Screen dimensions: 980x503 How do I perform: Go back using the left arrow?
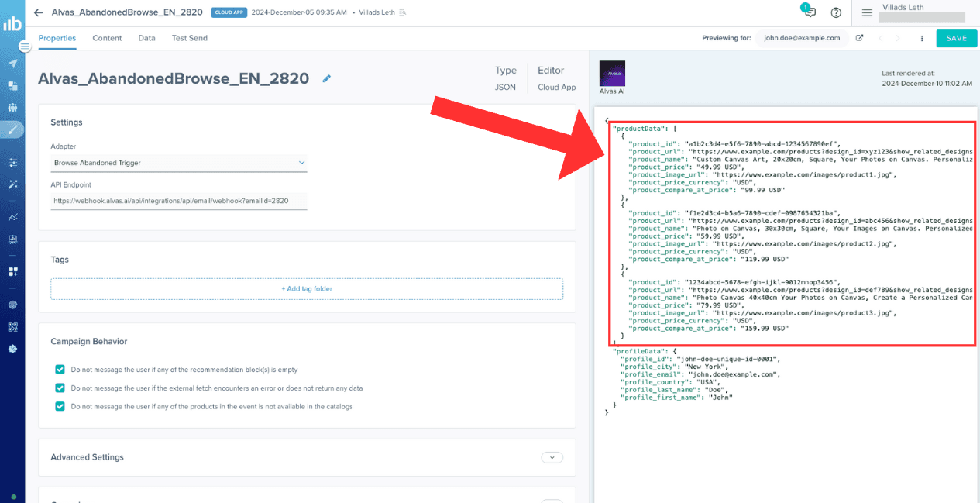point(39,12)
